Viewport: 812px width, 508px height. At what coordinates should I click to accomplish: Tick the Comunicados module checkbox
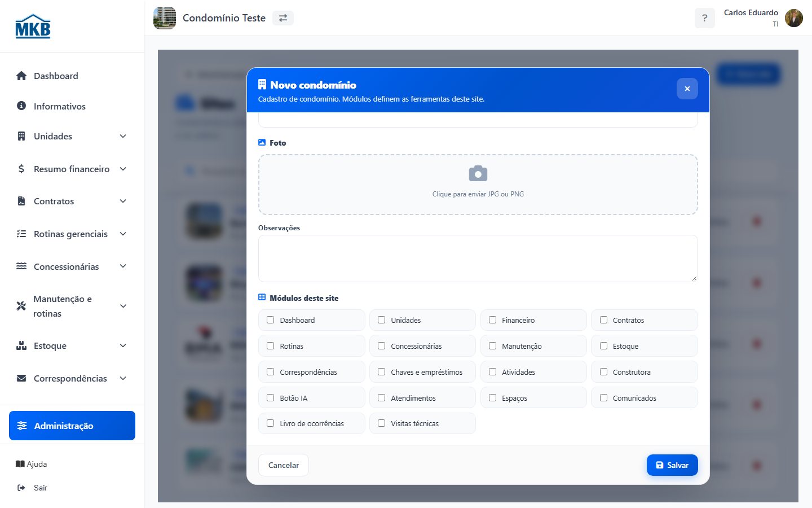click(x=603, y=398)
